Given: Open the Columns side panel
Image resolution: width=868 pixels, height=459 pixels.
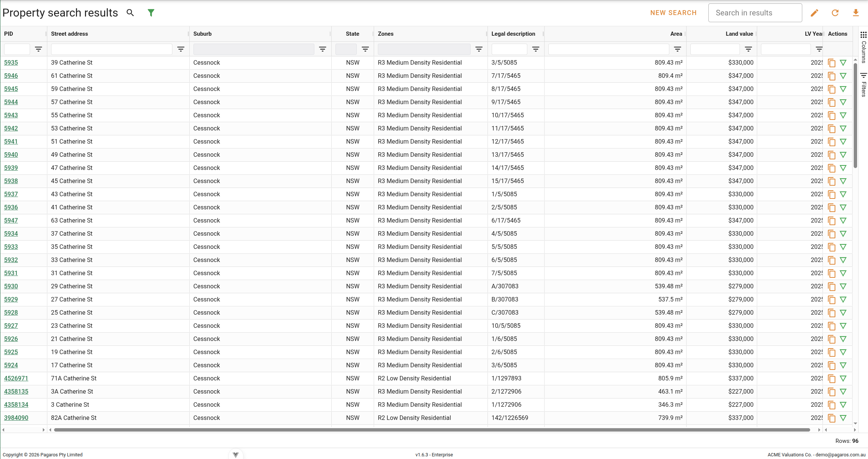Looking at the screenshot, I should (863, 47).
